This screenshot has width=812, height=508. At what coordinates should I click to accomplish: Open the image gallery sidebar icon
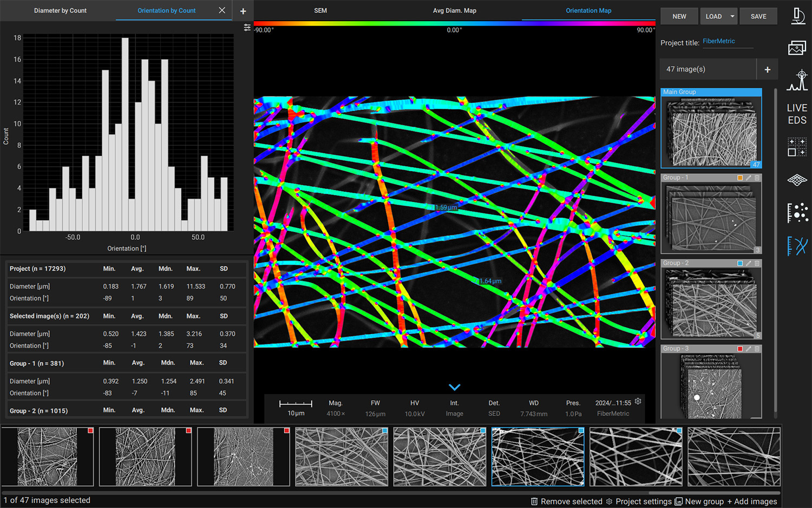[x=797, y=49]
